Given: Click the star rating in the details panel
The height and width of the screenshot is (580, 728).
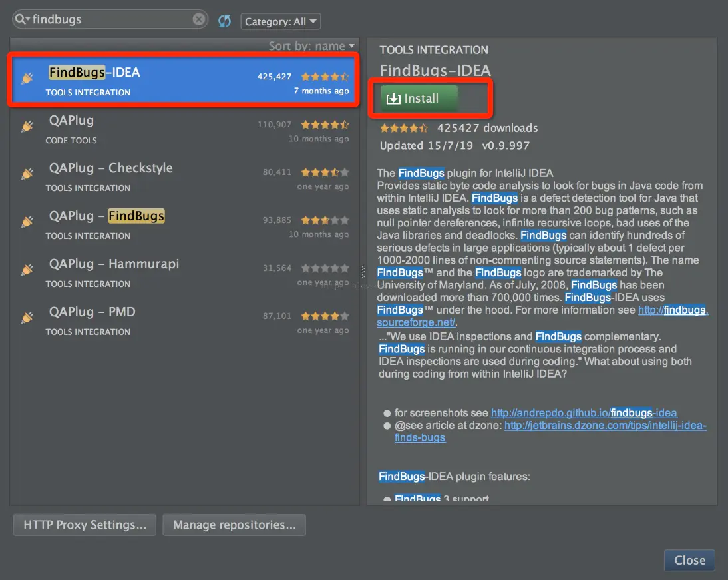Looking at the screenshot, I should coord(403,128).
